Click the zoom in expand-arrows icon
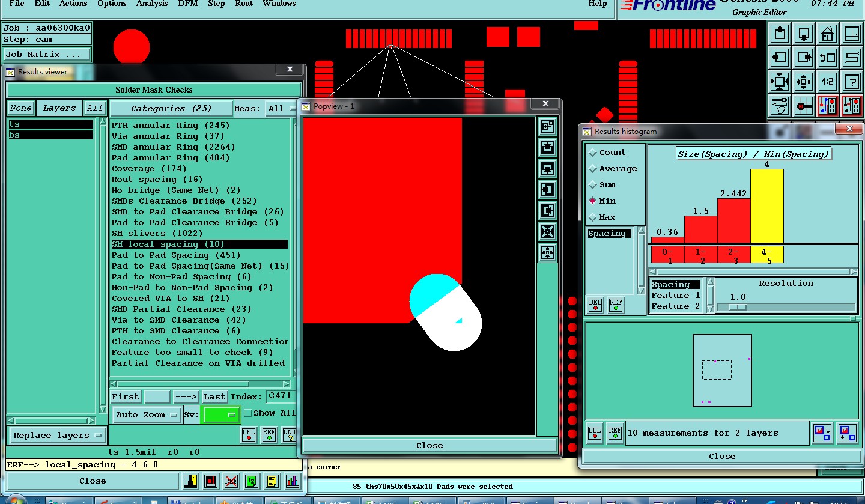865x504 pixels. [780, 82]
